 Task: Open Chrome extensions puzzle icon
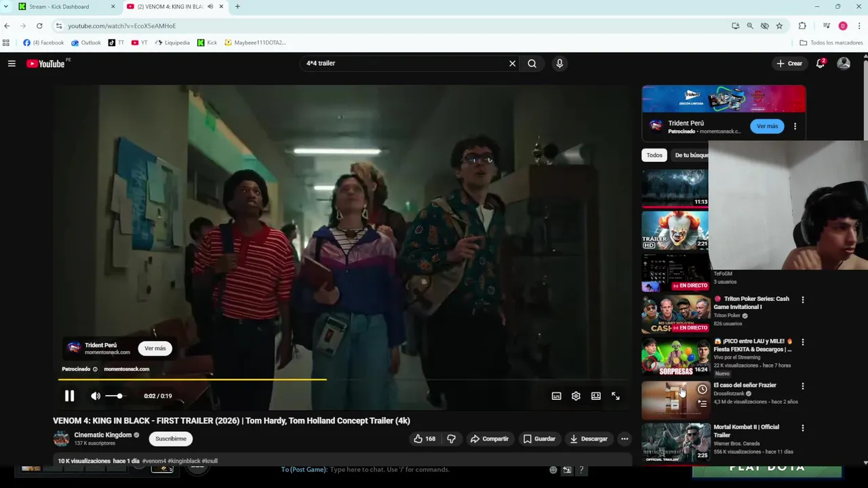(x=803, y=26)
